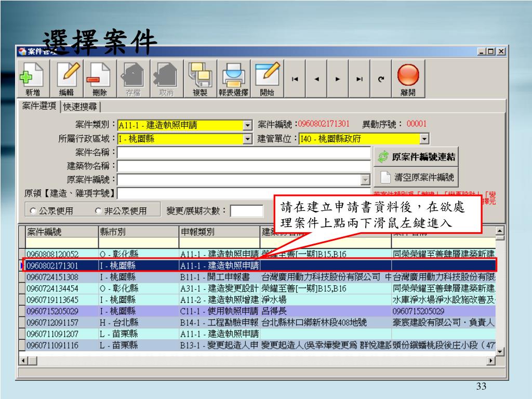Open 報表選擇 printer icon
Screen dimensions: 532x399
pos(233,79)
